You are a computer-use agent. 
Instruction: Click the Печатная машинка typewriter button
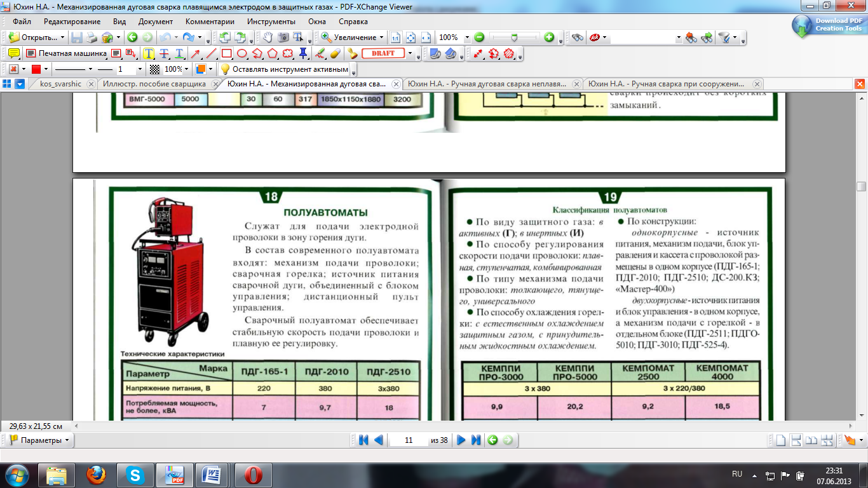click(x=65, y=53)
